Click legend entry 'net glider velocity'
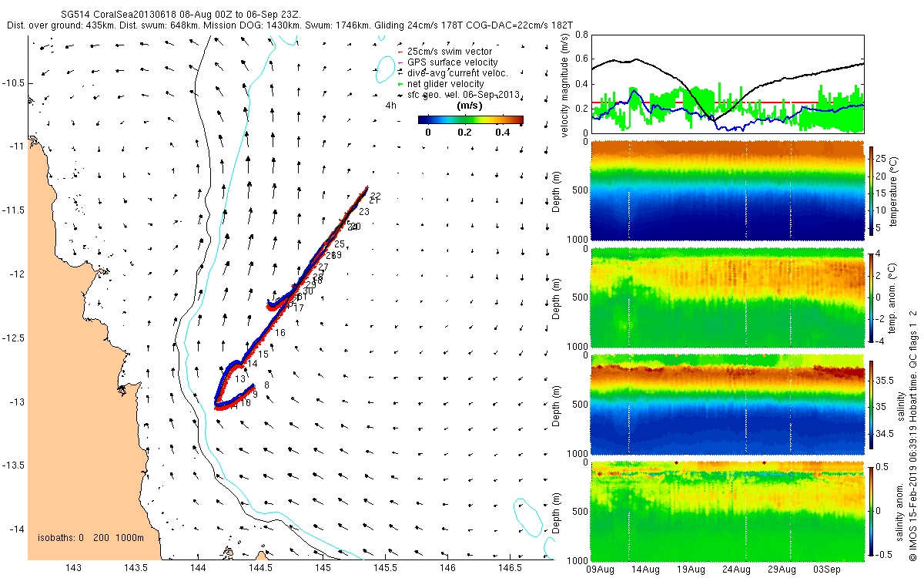924x578 pixels. (445, 84)
